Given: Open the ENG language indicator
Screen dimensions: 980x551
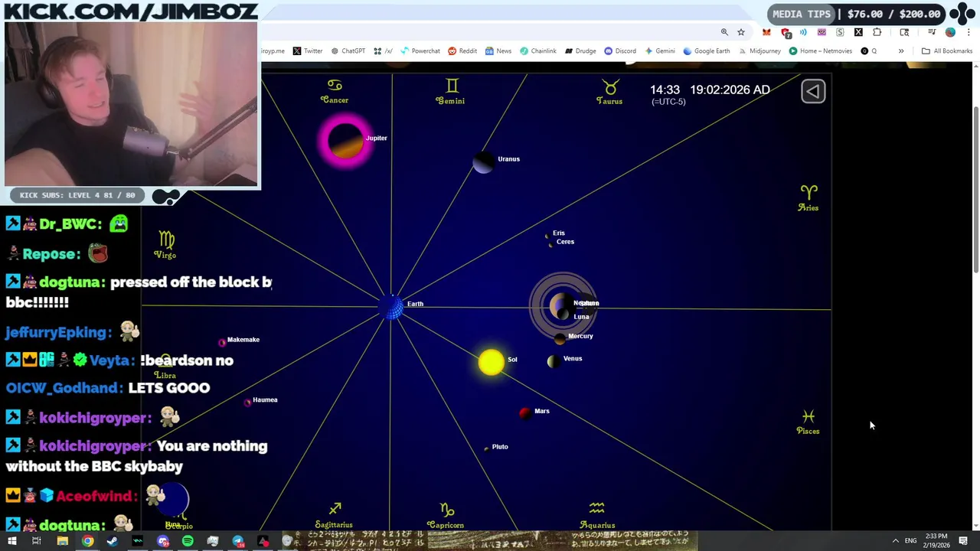Looking at the screenshot, I should point(910,541).
